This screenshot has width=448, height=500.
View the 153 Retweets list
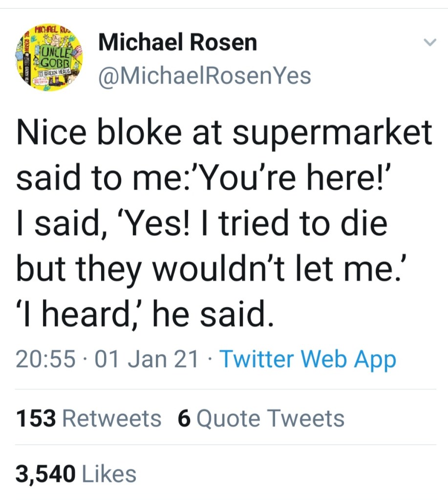tap(88, 419)
